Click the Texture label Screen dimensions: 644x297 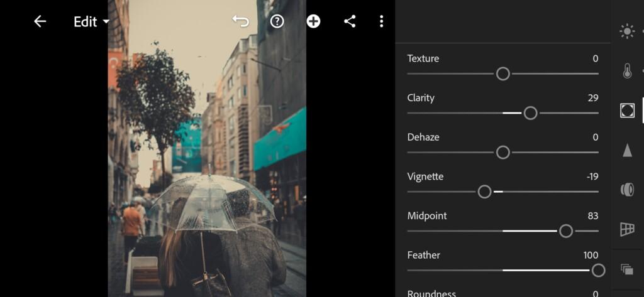tap(423, 58)
